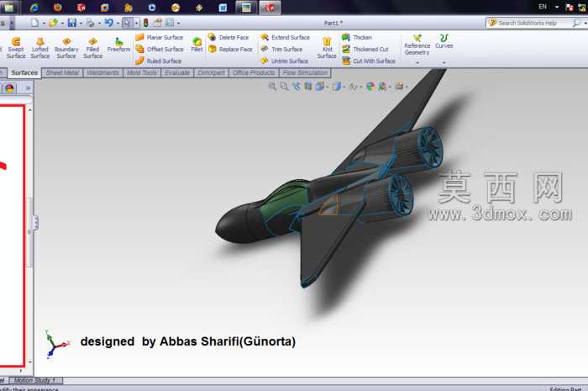Open the Evaluate tab
The height and width of the screenshot is (391, 588).
[x=177, y=73]
